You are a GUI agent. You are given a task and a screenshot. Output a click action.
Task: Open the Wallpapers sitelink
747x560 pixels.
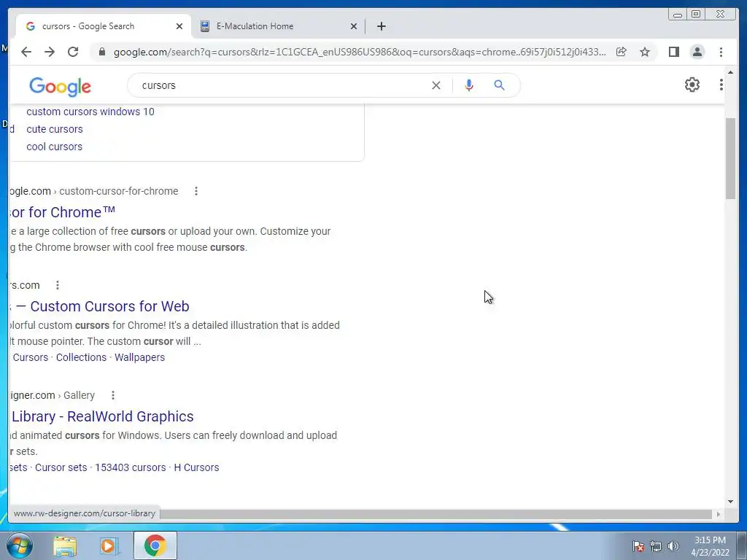139,357
